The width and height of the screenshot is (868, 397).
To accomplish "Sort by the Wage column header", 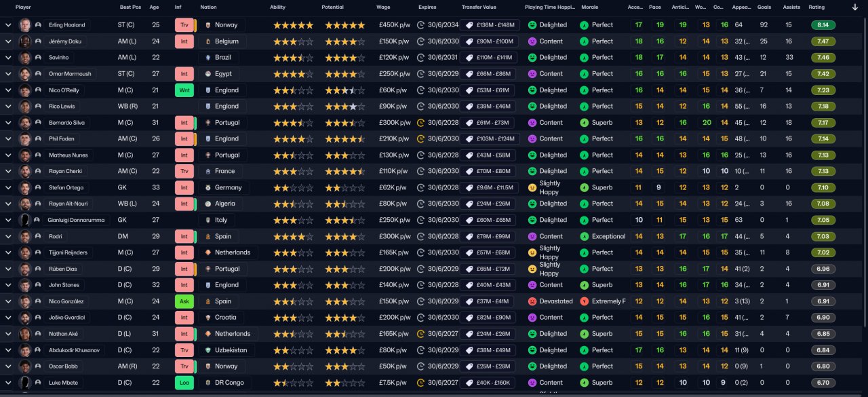I will coord(383,7).
